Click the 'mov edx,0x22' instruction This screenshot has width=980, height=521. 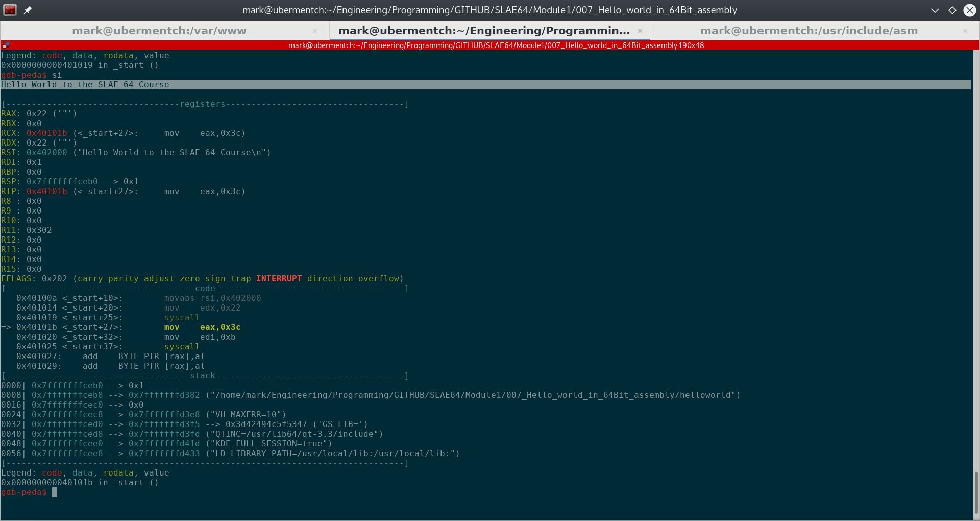click(202, 308)
